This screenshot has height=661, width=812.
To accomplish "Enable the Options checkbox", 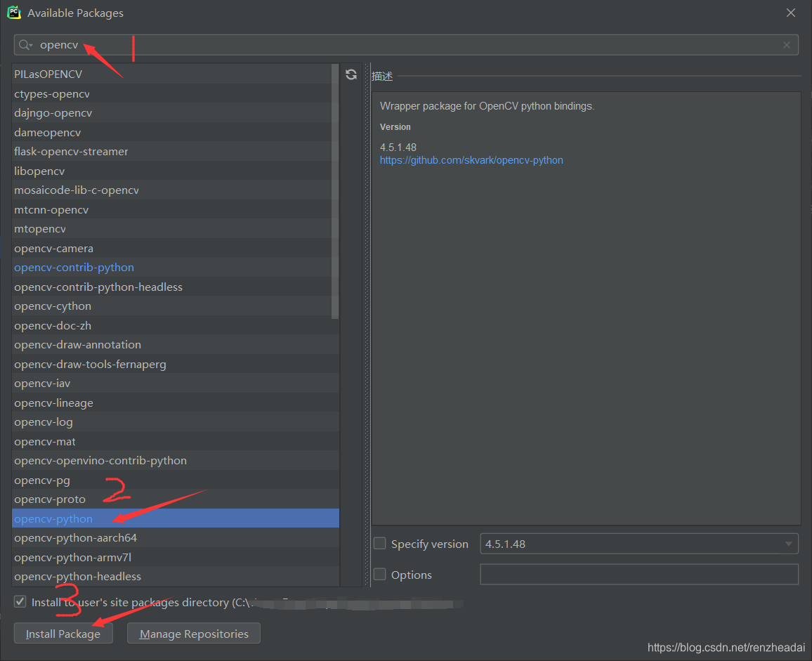I will [380, 575].
